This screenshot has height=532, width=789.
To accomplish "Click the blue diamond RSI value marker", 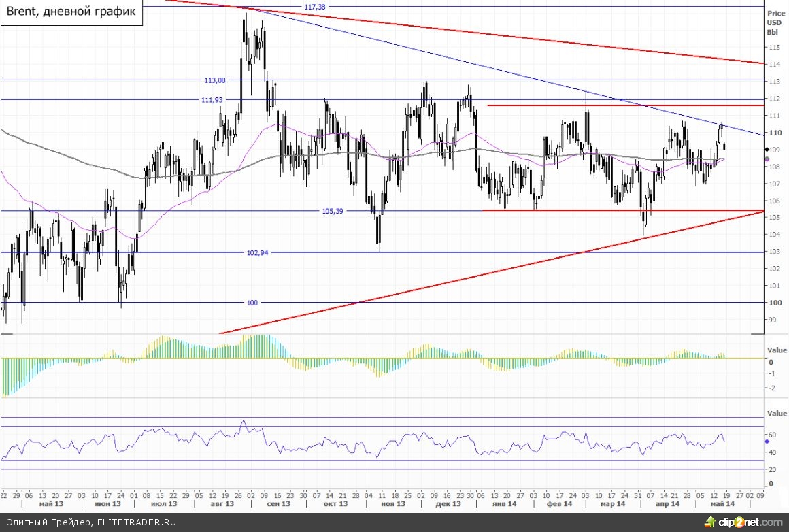I will (767, 442).
